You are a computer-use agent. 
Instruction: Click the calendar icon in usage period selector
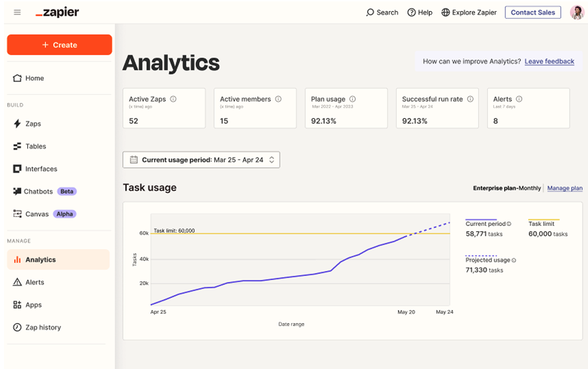(x=134, y=160)
